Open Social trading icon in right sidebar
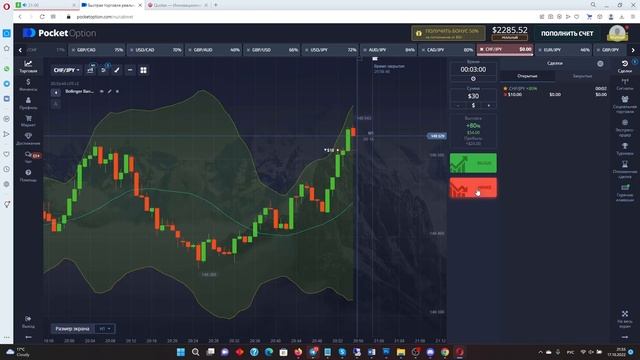640x360 pixels. coord(624,104)
